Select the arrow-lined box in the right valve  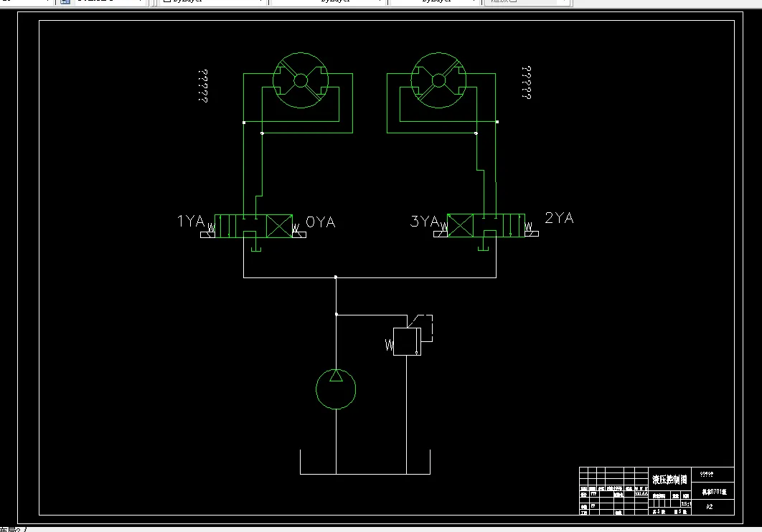point(514,226)
